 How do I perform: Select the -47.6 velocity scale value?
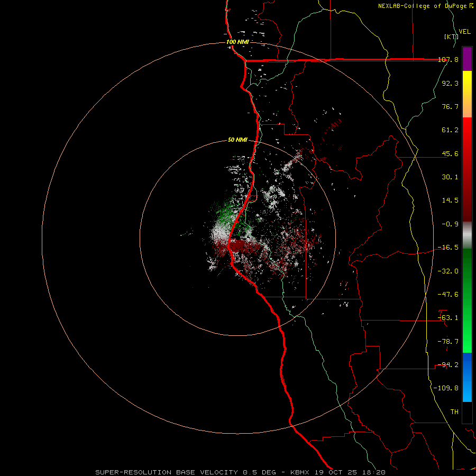point(448,295)
